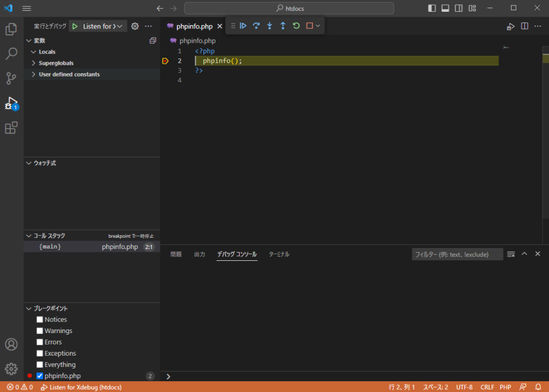
Task: Click the run or debug file icon
Action: [x=510, y=26]
